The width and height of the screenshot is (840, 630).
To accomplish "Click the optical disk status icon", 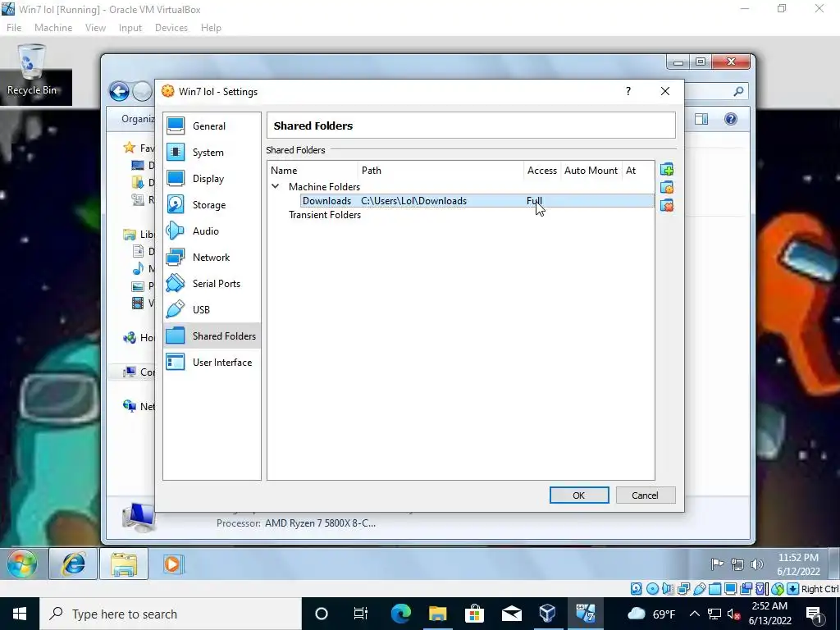I will [x=652, y=589].
